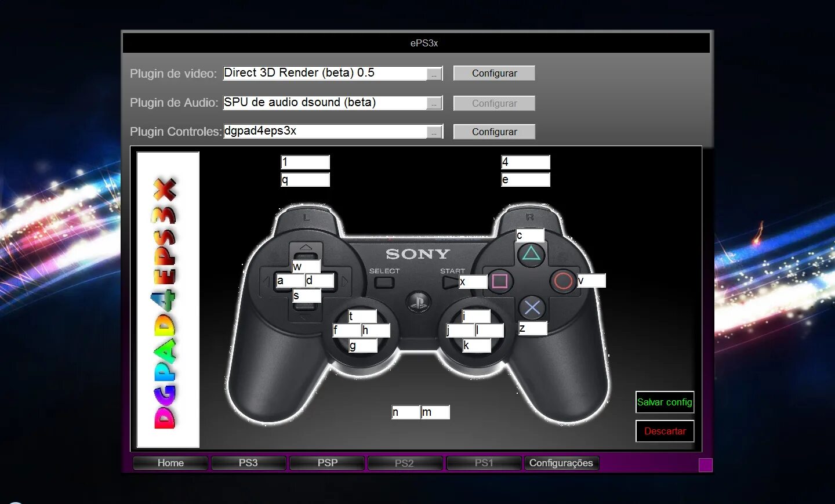835x504 pixels.
Task: Click the L1 key field containing q
Action: (305, 180)
